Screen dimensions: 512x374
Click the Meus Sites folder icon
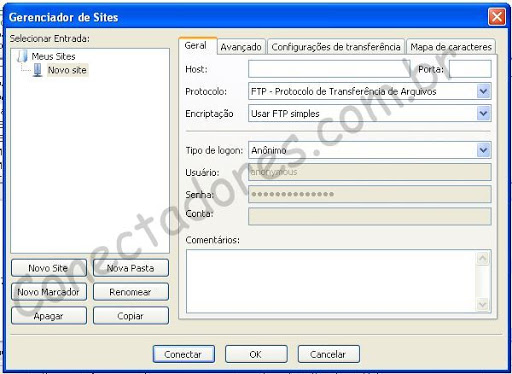click(22, 56)
